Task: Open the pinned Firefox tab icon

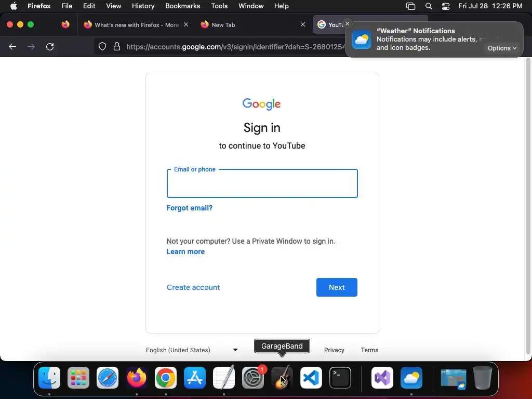Action: click(65, 24)
